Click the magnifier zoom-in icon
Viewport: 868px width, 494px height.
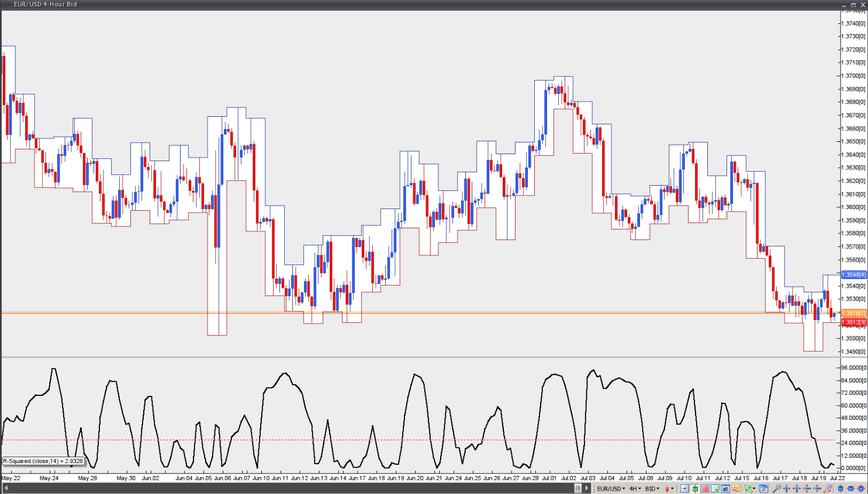777,489
